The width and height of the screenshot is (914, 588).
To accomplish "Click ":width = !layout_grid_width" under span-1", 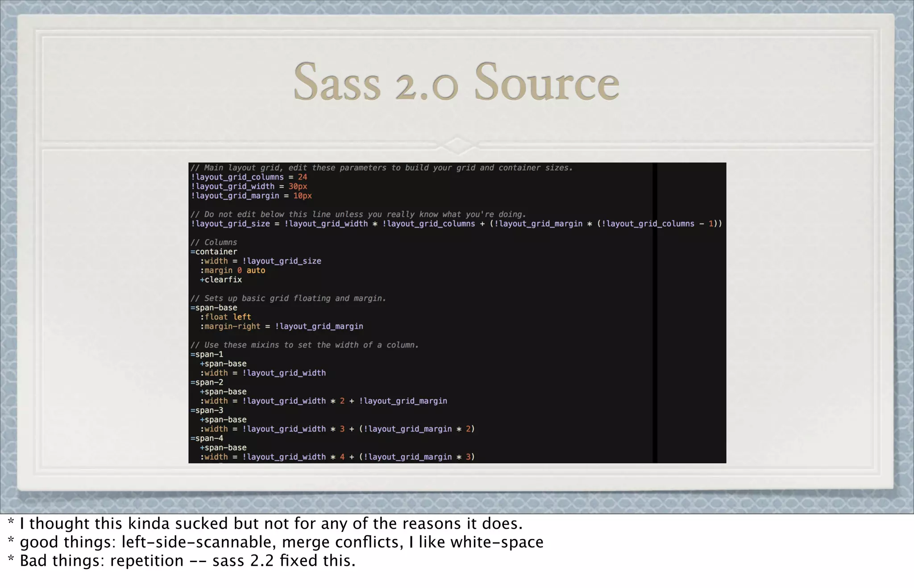I will coord(263,373).
